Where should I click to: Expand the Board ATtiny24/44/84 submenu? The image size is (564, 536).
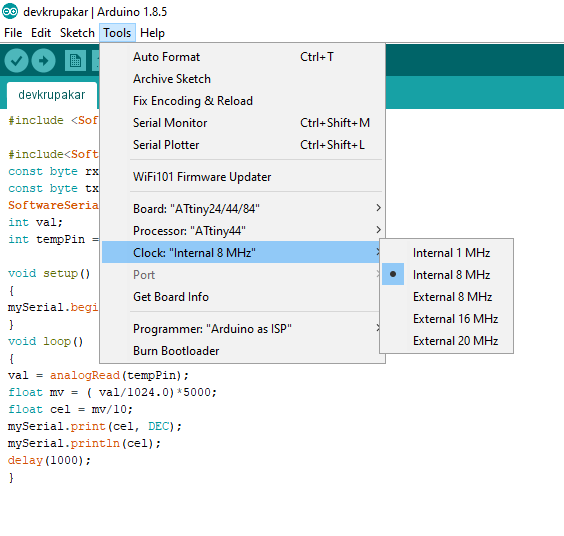242,208
